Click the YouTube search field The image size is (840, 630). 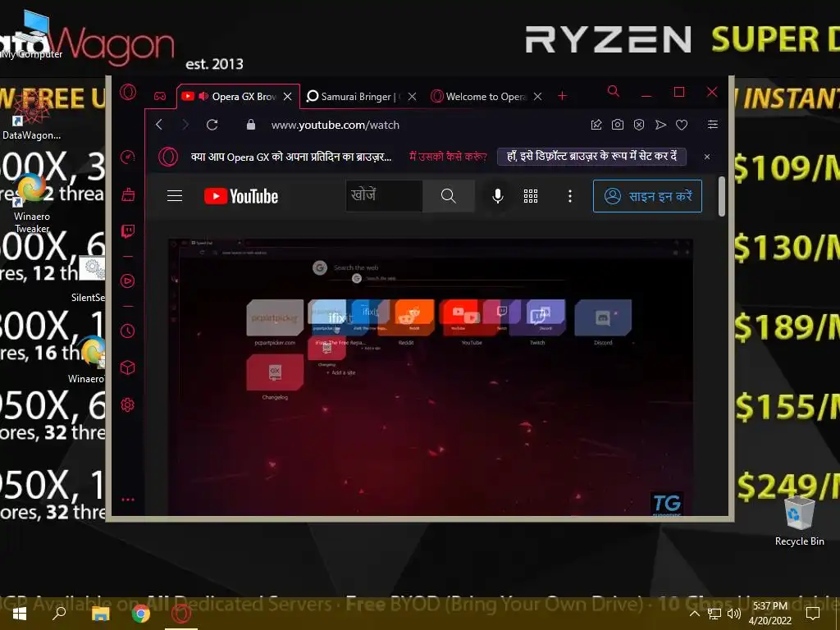(x=384, y=196)
